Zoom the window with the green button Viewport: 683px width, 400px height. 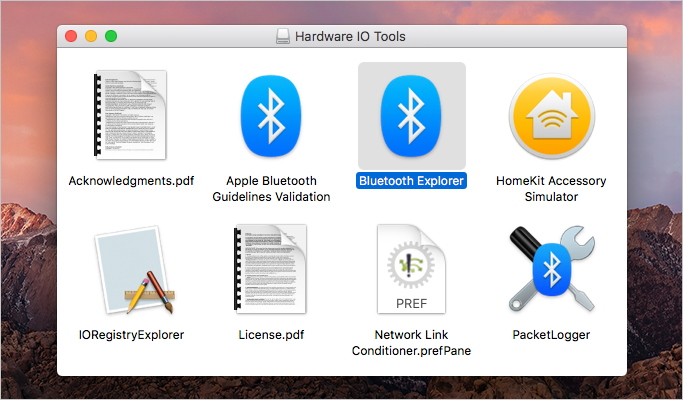[111, 36]
